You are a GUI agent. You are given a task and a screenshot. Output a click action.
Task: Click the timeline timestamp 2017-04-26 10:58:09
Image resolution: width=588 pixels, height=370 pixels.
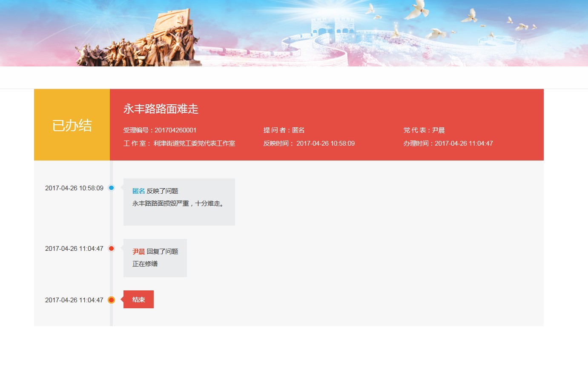74,188
